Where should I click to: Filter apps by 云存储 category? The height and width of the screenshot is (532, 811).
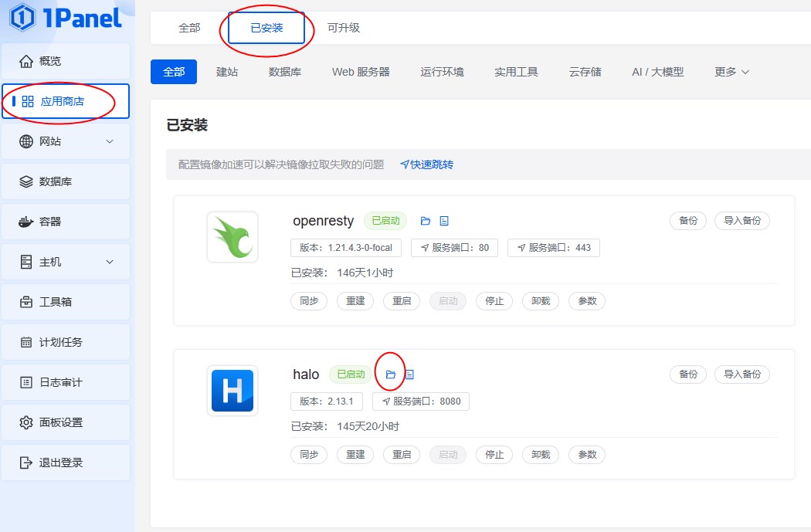585,72
